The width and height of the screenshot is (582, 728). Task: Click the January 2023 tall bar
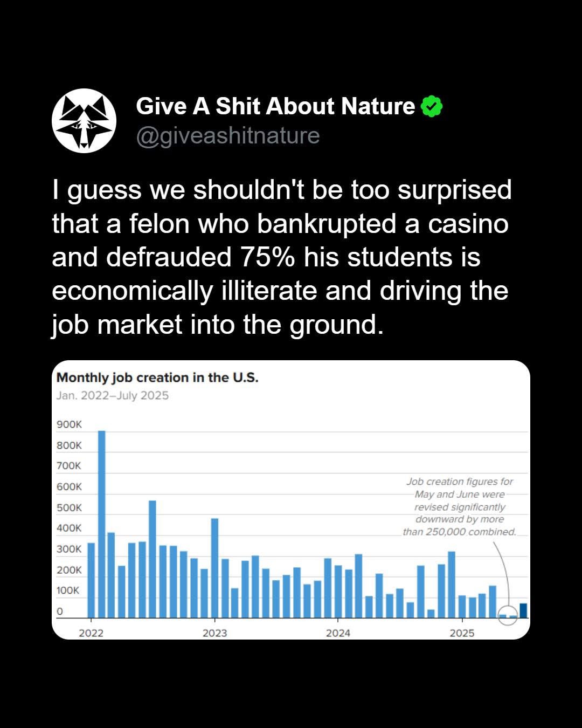[214, 568]
